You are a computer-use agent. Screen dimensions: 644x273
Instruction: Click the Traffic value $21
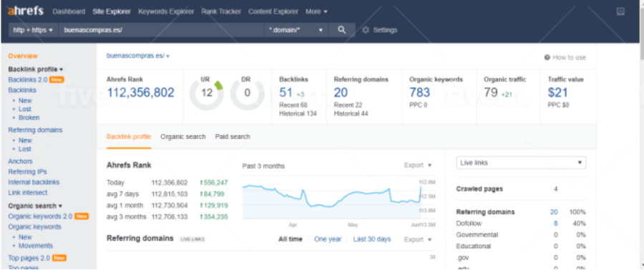click(559, 92)
